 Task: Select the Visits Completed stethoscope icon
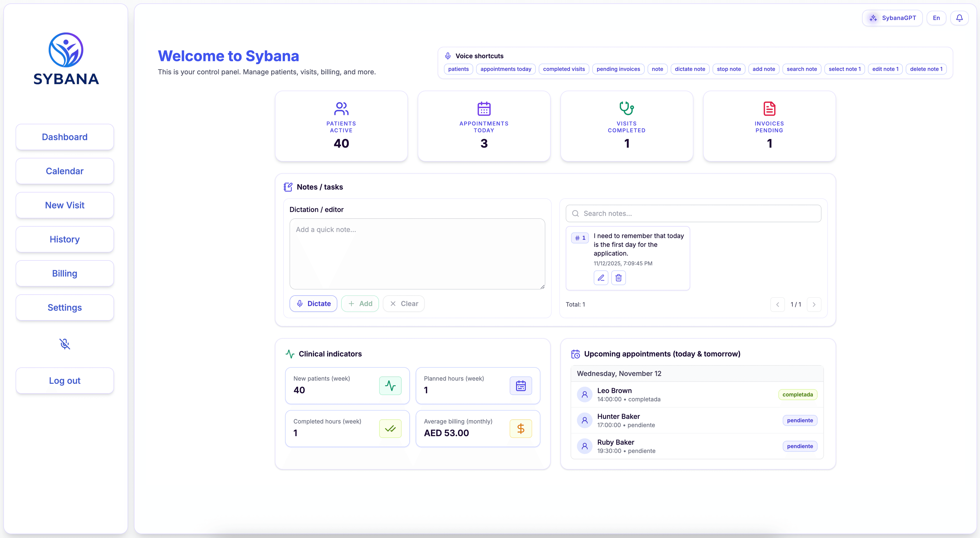(626, 109)
